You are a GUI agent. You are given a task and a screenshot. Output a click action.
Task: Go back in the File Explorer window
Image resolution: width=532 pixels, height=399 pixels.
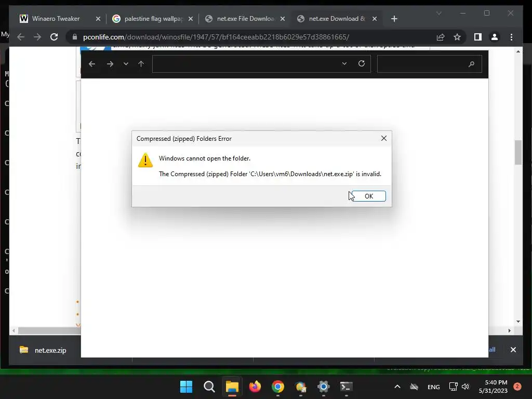92,64
